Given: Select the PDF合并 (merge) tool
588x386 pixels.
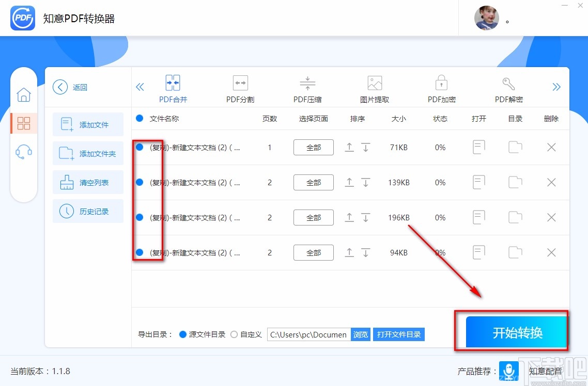Looking at the screenshot, I should pyautogui.click(x=173, y=88).
